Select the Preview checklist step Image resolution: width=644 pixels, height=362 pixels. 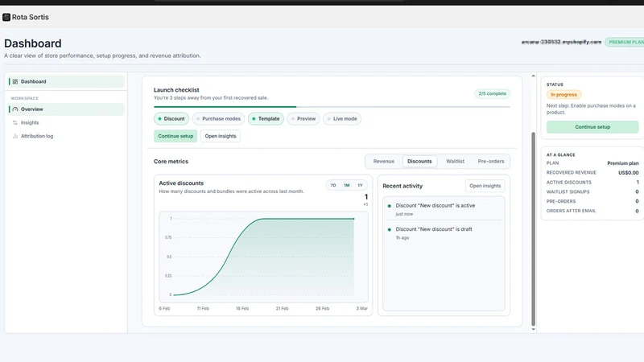[x=303, y=118]
